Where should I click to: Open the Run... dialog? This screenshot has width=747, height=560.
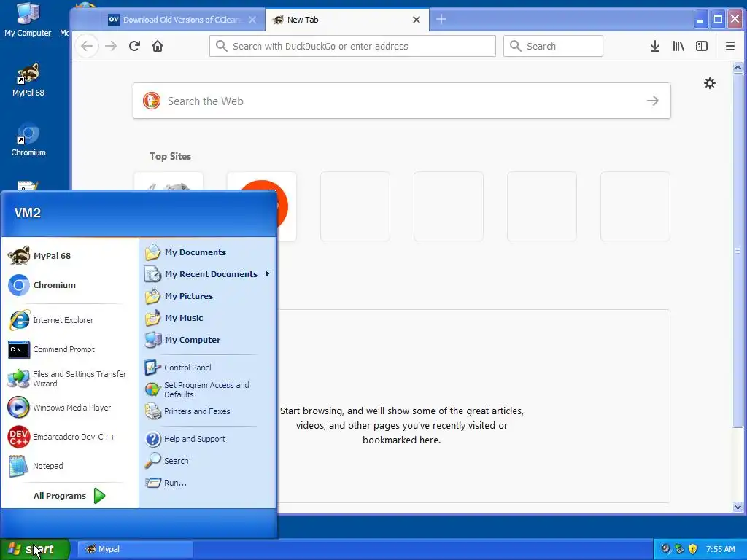coord(208,483)
